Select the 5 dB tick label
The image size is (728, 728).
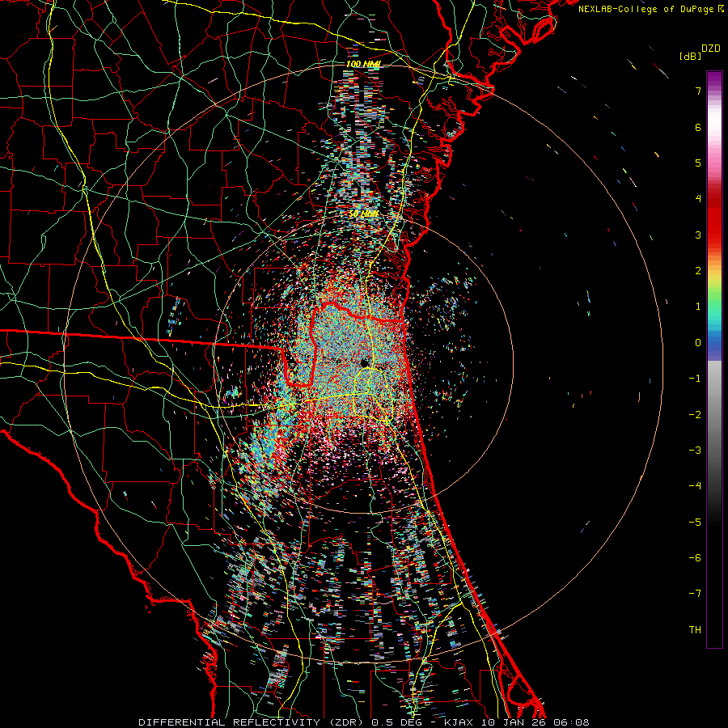[x=698, y=163]
